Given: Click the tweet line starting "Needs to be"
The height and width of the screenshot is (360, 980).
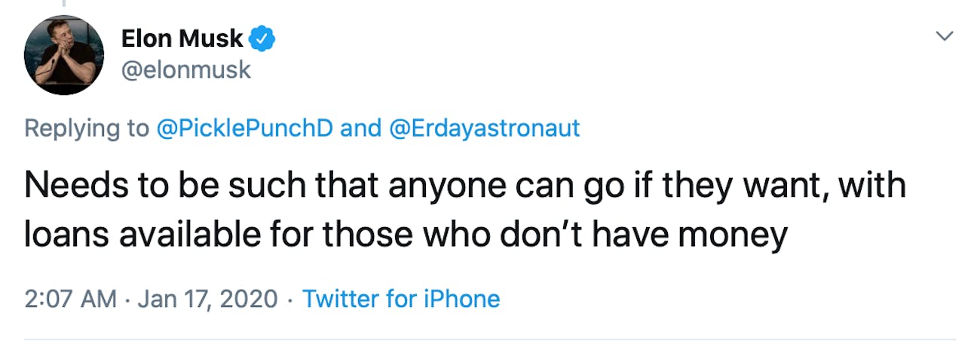Looking at the screenshot, I should click(464, 186).
